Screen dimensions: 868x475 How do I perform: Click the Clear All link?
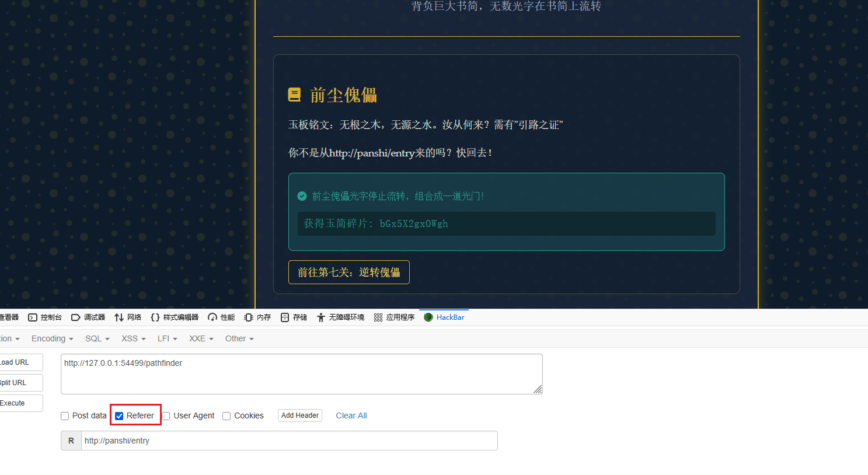point(351,415)
